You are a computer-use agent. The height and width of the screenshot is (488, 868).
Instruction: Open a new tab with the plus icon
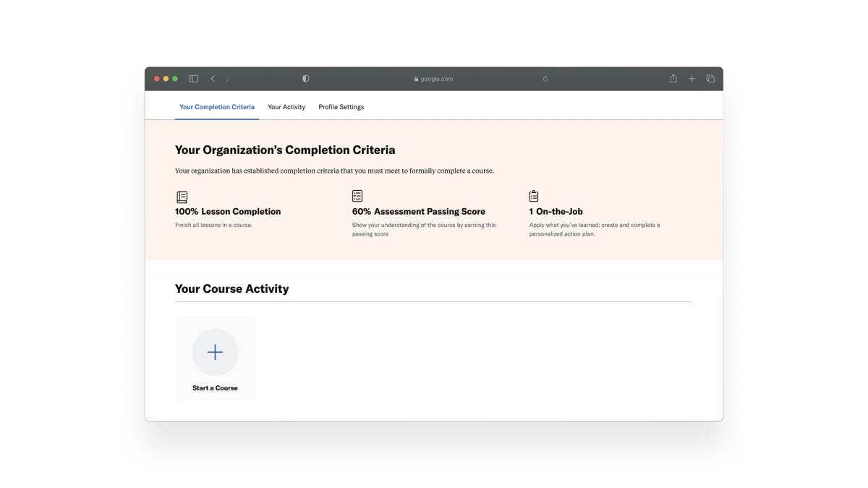pos(692,79)
